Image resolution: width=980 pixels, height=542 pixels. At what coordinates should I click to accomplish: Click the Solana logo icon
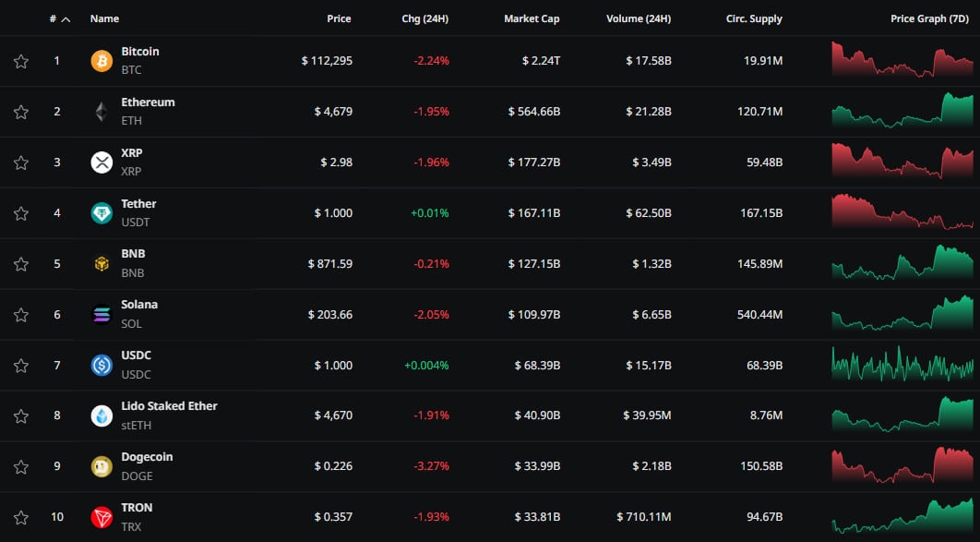click(102, 315)
